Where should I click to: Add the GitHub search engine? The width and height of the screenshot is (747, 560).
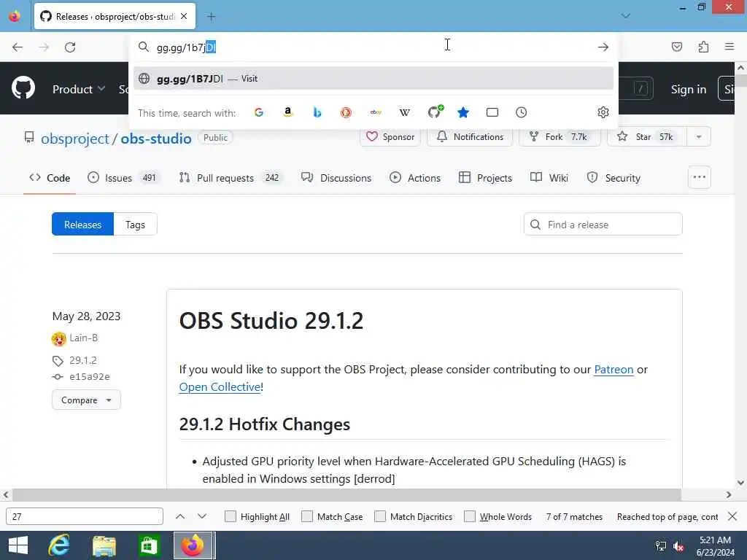435,112
